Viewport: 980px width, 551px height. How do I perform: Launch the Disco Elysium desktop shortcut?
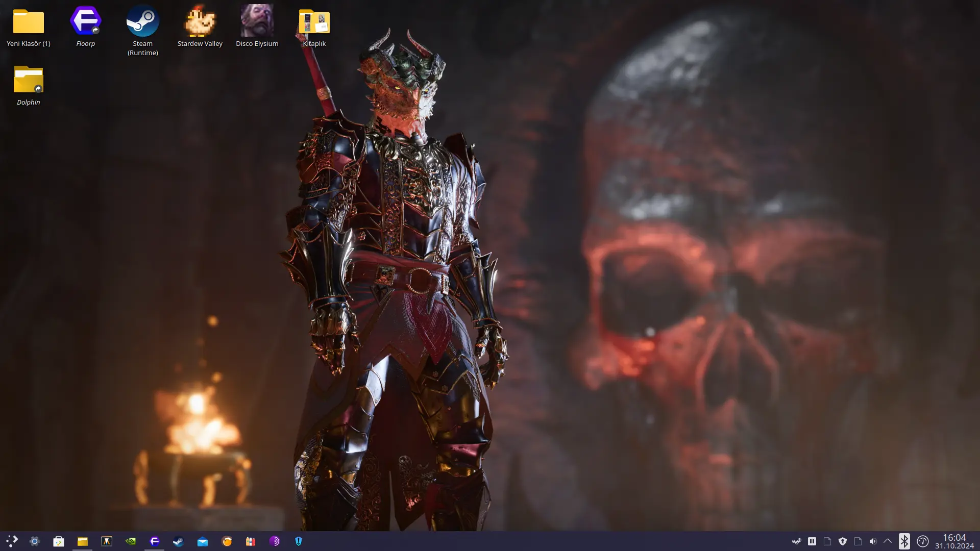pos(257,28)
